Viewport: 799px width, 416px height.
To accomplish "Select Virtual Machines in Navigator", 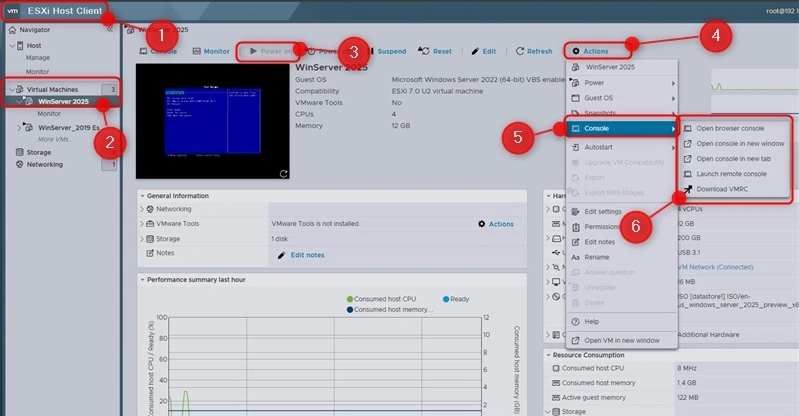I will click(52, 89).
